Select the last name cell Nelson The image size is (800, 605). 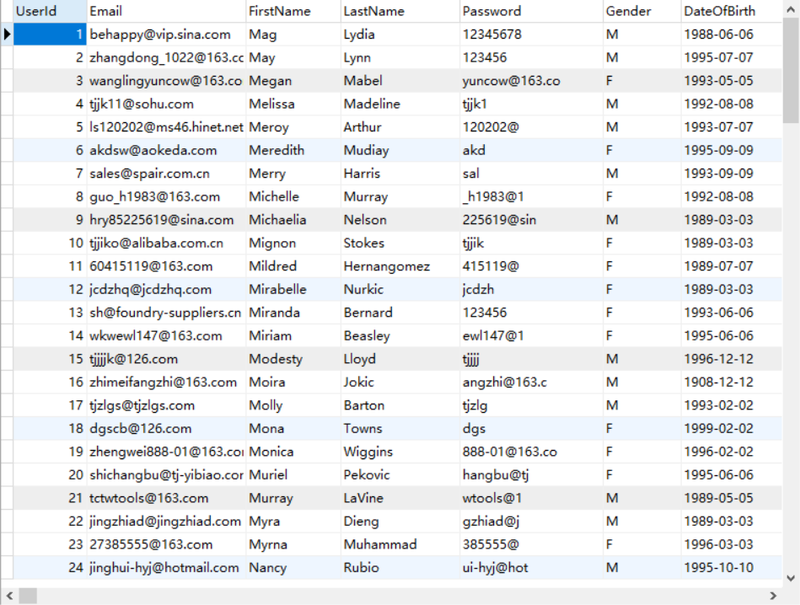400,220
